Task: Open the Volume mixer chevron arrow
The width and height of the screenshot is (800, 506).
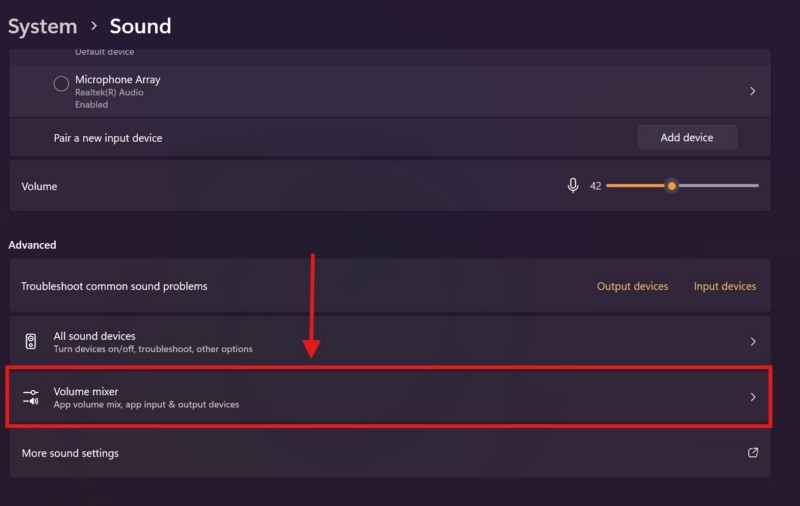Action: tap(753, 397)
